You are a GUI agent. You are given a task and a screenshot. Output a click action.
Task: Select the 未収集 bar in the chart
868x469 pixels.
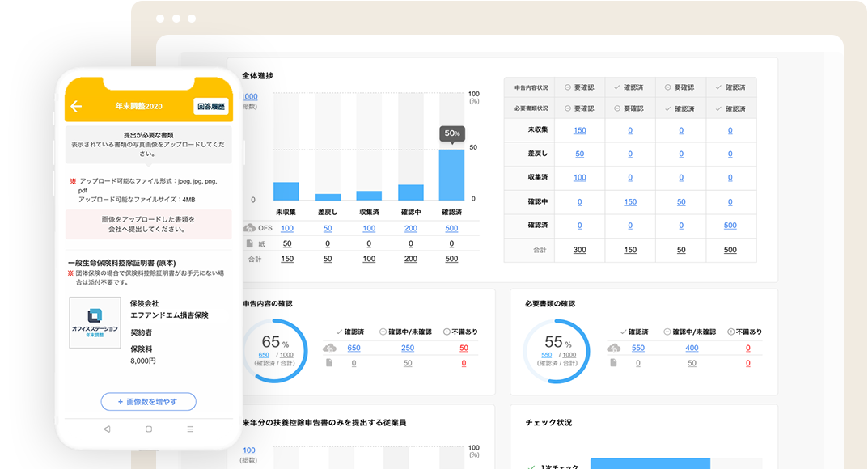click(286, 192)
